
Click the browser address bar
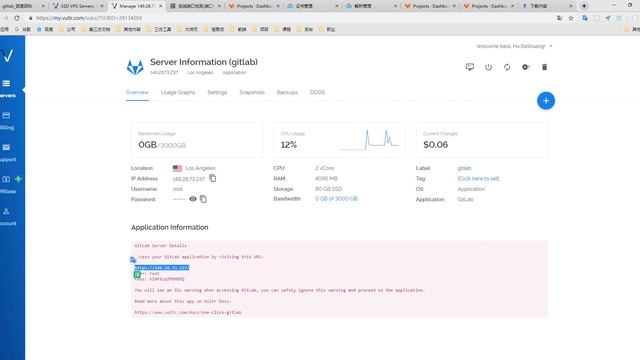pos(286,18)
